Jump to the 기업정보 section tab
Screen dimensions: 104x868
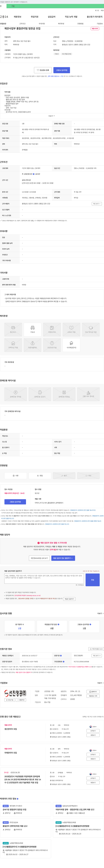pyautogui.click(x=100, y=24)
